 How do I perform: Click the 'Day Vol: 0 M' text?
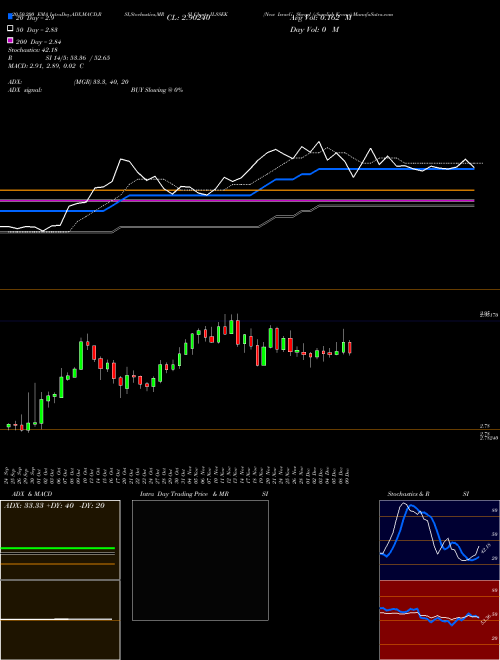click(314, 30)
